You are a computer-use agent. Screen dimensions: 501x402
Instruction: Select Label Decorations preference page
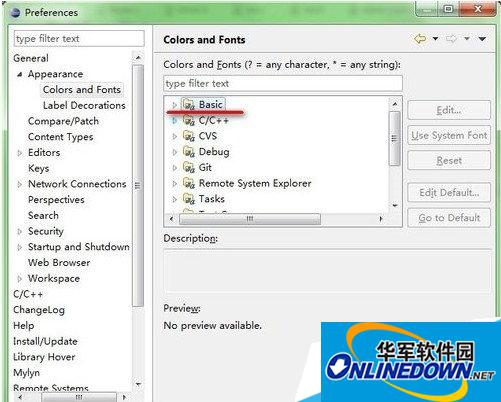tap(84, 105)
